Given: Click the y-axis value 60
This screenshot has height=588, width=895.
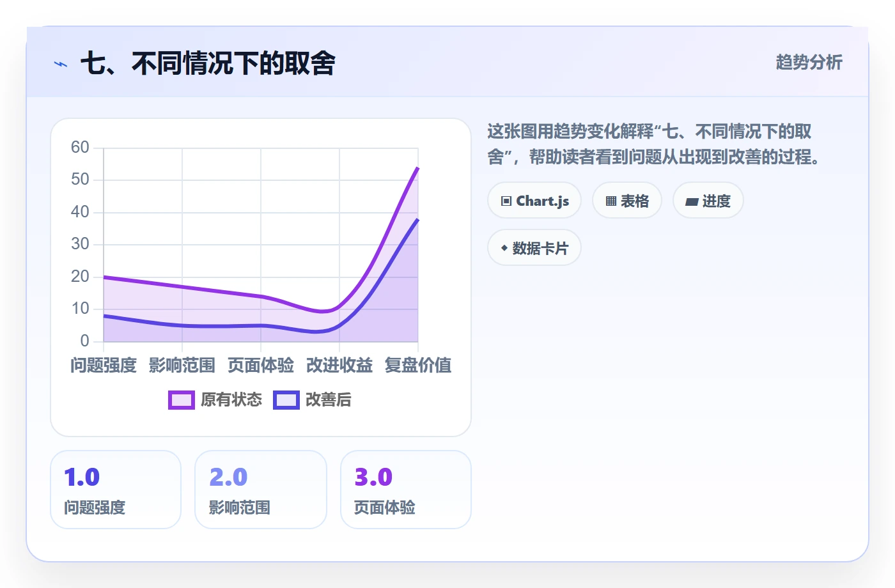Looking at the screenshot, I should click(80, 148).
